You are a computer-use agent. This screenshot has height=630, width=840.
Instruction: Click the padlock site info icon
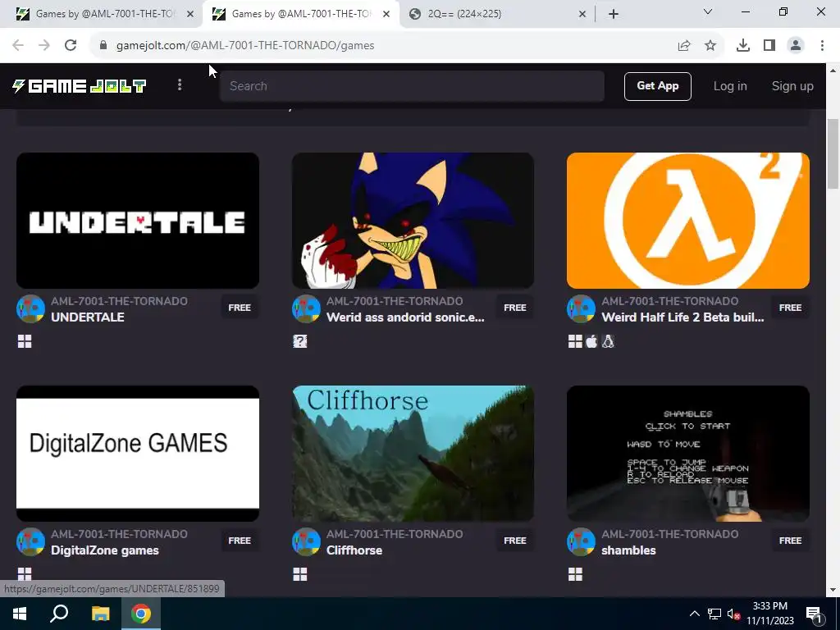point(103,46)
